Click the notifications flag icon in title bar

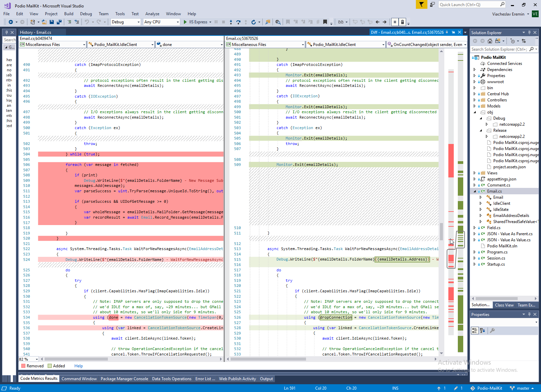click(421, 4)
